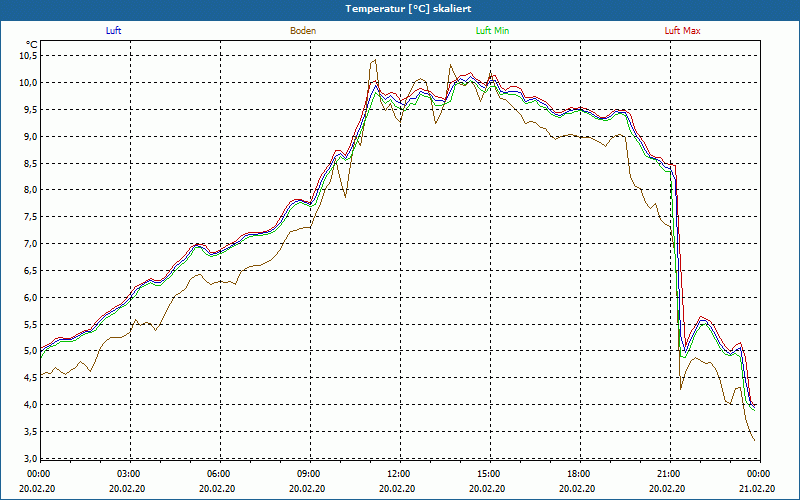
Task: Click the 12:00 time axis label
Action: pyautogui.click(x=400, y=474)
